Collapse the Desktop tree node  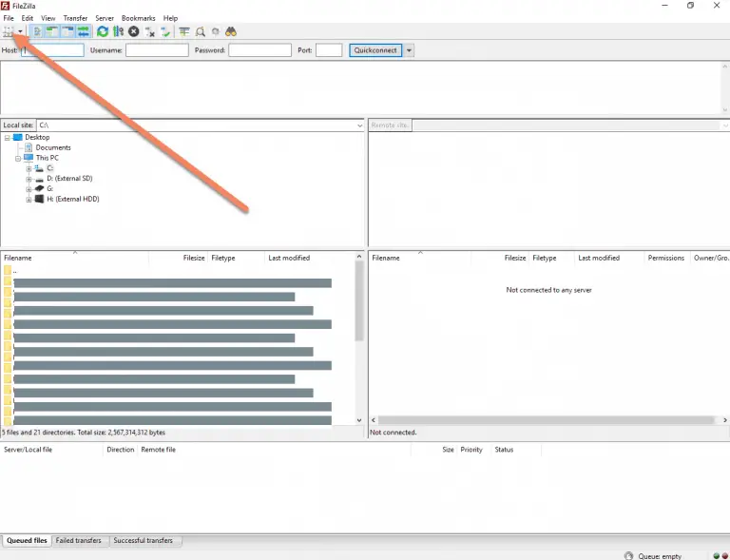tap(8, 138)
